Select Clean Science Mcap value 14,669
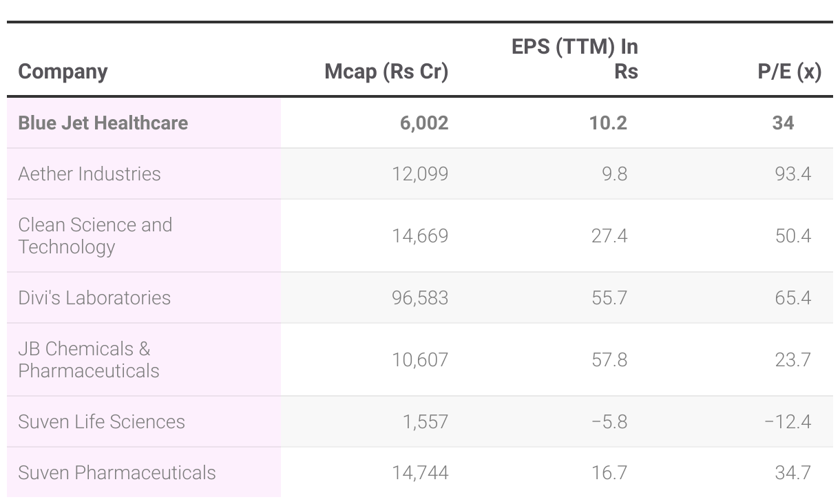This screenshot has height=504, width=840. pos(420,235)
